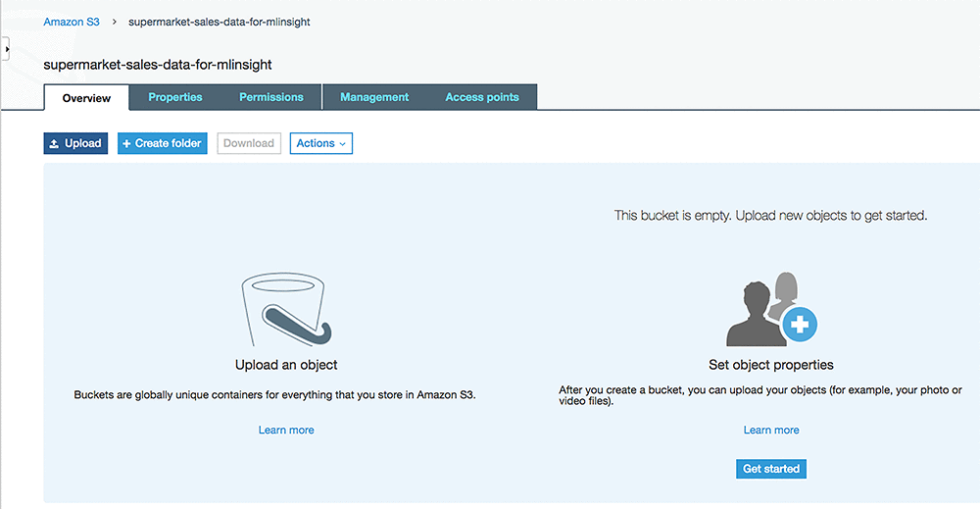
Task: Select the 'Upload an object' heading
Action: click(286, 365)
